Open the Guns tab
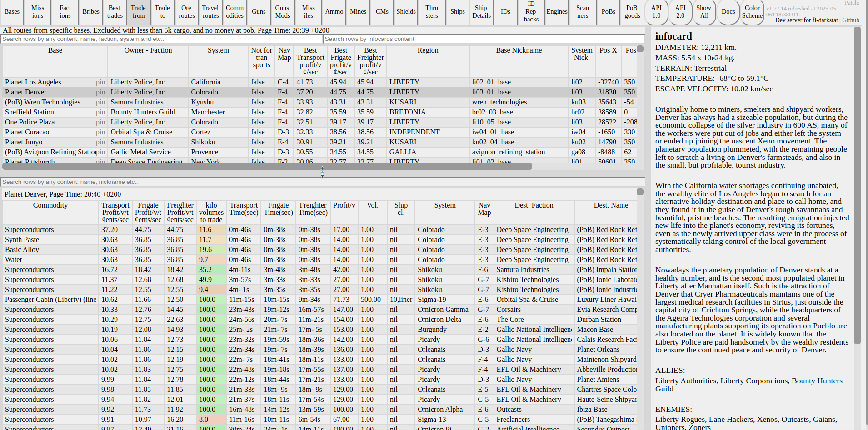 pyautogui.click(x=259, y=12)
